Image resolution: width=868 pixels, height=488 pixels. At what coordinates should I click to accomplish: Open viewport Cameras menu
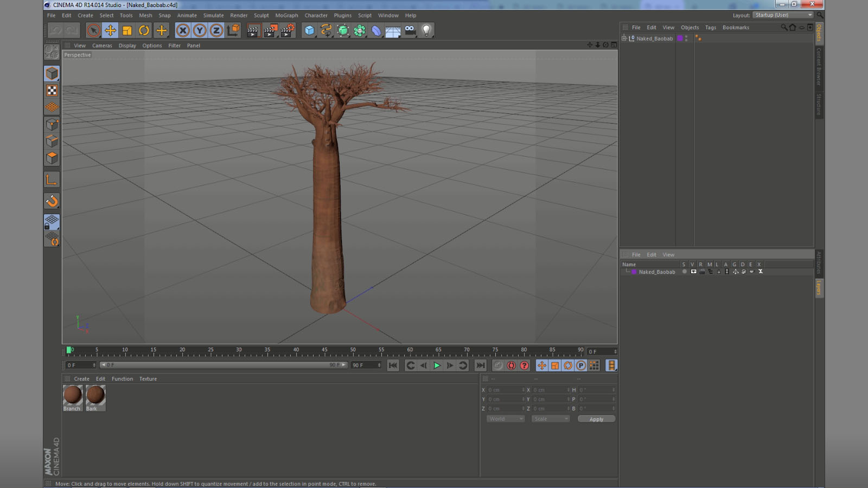[x=102, y=46]
